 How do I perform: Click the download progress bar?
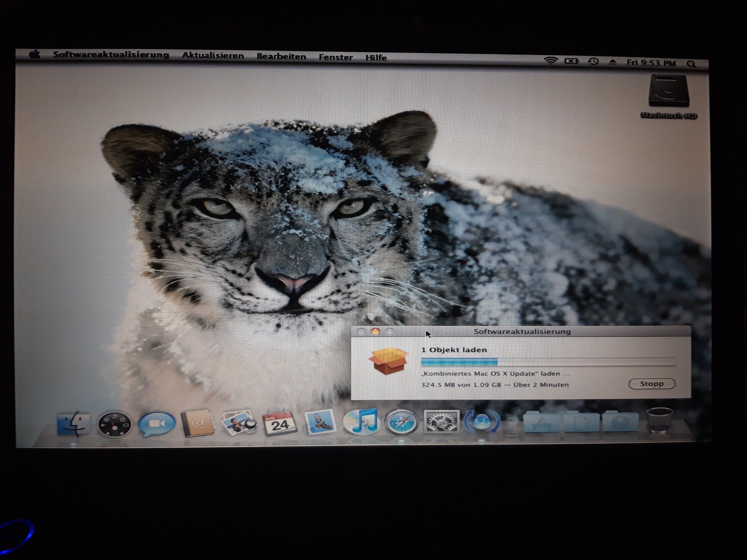(x=548, y=362)
